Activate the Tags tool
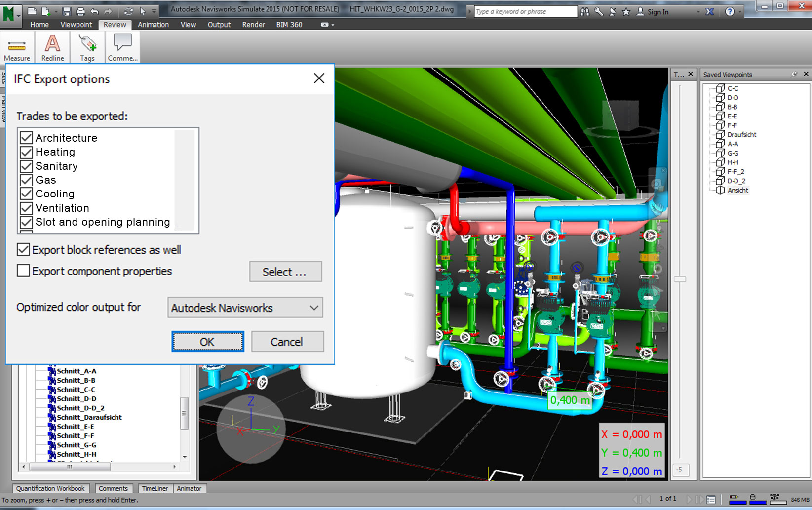Screen dimensions: 812x510 (x=87, y=47)
